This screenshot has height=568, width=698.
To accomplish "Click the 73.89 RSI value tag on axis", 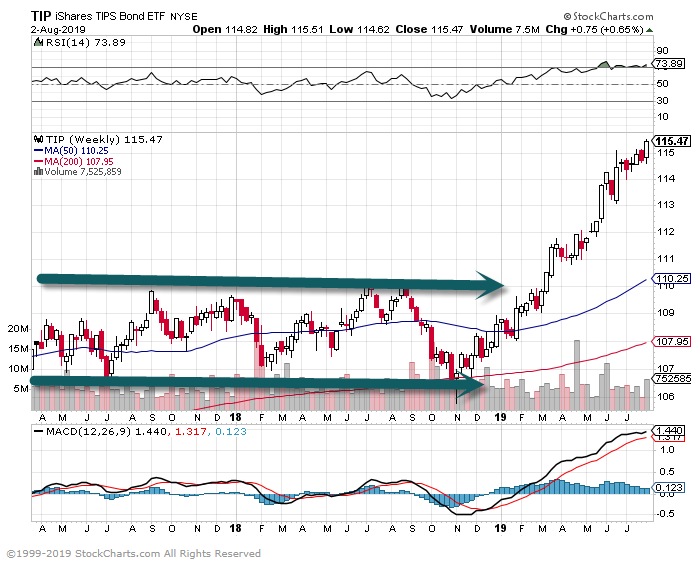I will click(x=669, y=63).
